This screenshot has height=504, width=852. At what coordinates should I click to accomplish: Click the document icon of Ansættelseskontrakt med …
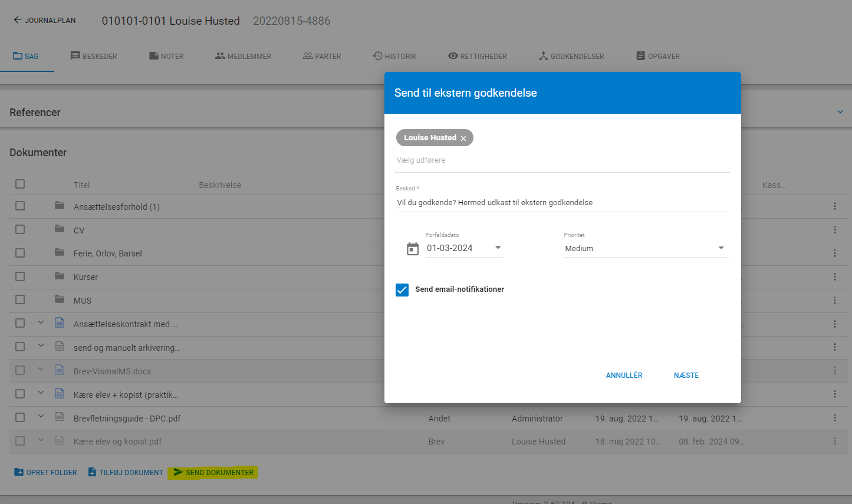60,322
